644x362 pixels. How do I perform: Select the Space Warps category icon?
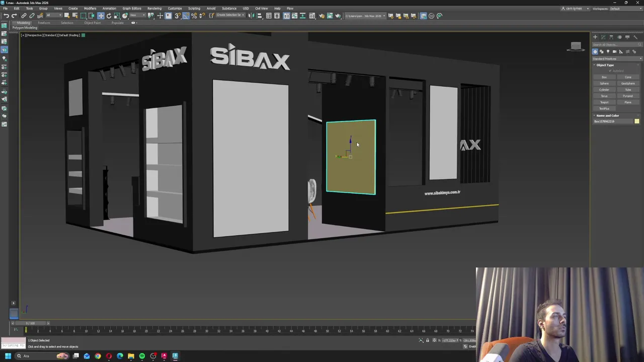(x=627, y=51)
